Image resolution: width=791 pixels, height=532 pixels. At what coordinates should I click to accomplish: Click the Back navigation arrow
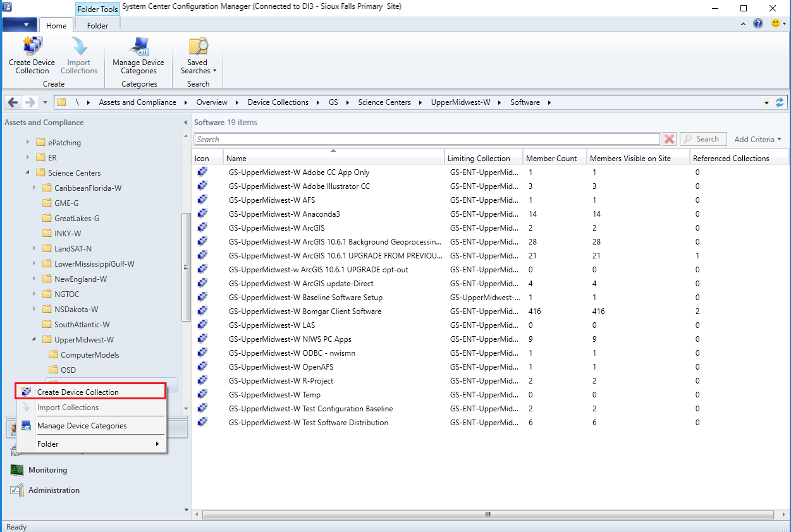point(13,102)
